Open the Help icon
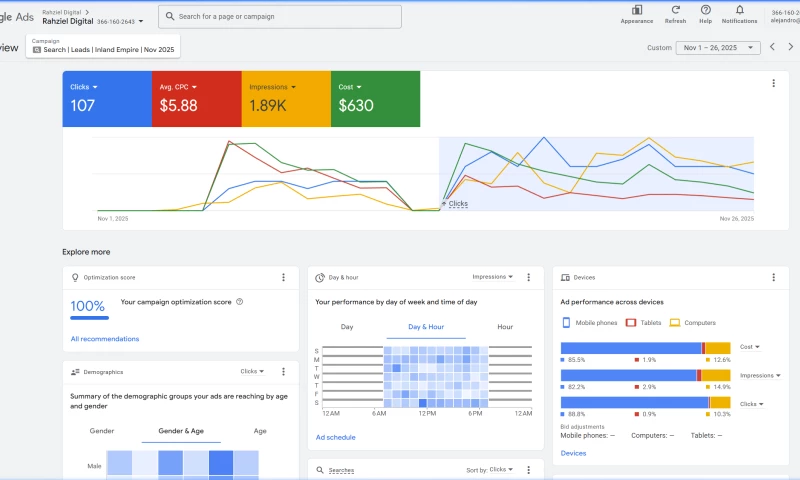 706,10
